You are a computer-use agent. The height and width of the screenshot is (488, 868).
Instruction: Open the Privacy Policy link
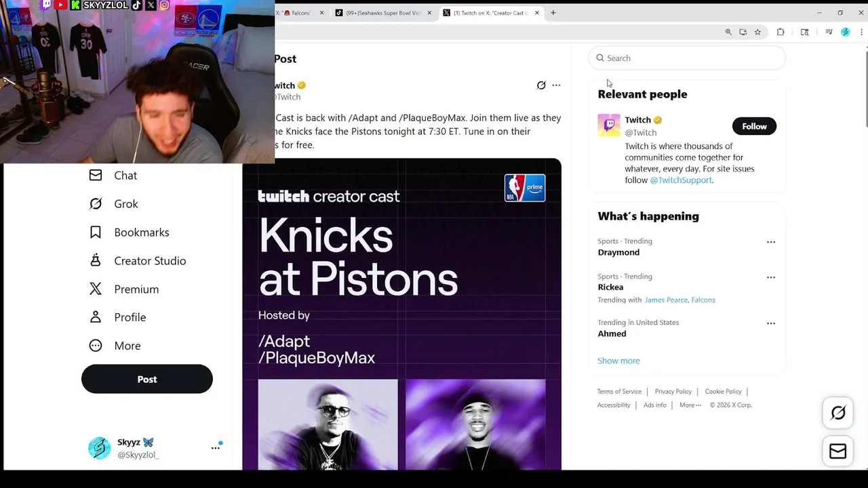[673, 392]
